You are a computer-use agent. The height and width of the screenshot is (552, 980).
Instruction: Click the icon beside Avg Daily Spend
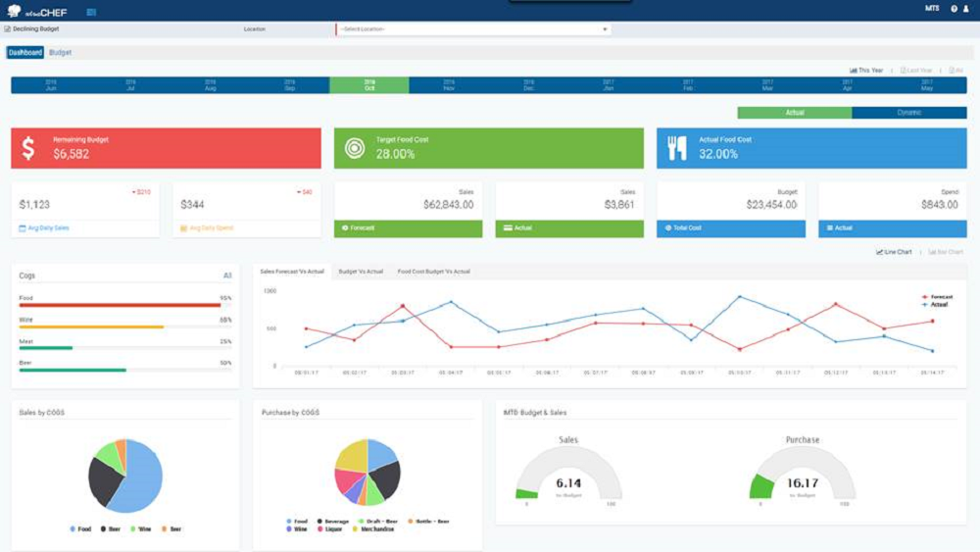184,228
